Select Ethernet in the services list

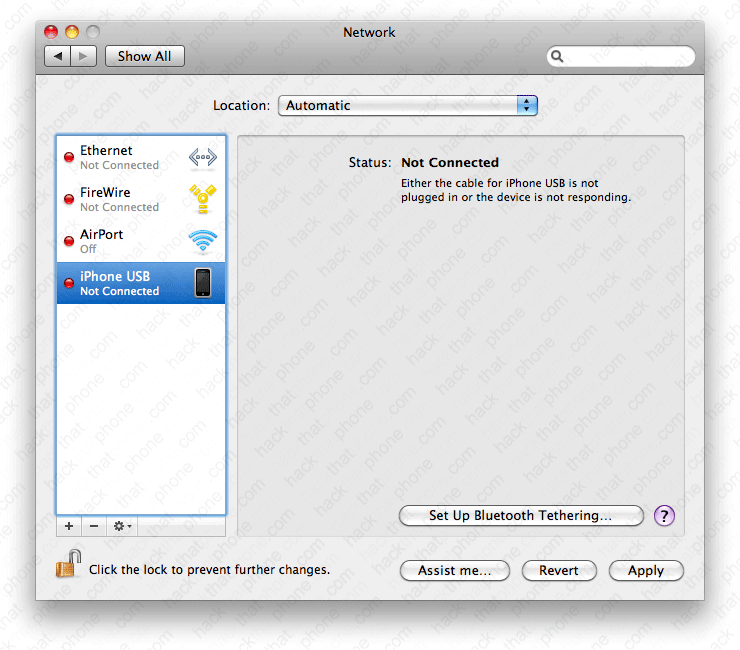pos(120,157)
